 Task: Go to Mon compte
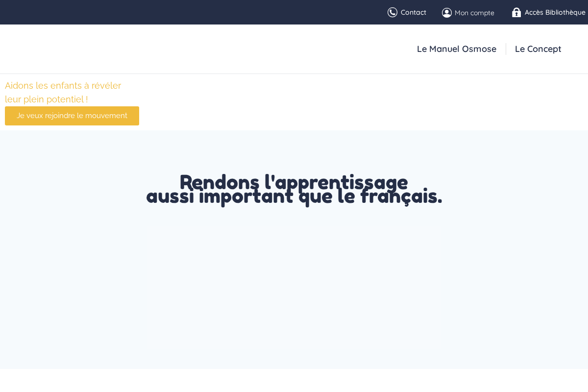474,13
